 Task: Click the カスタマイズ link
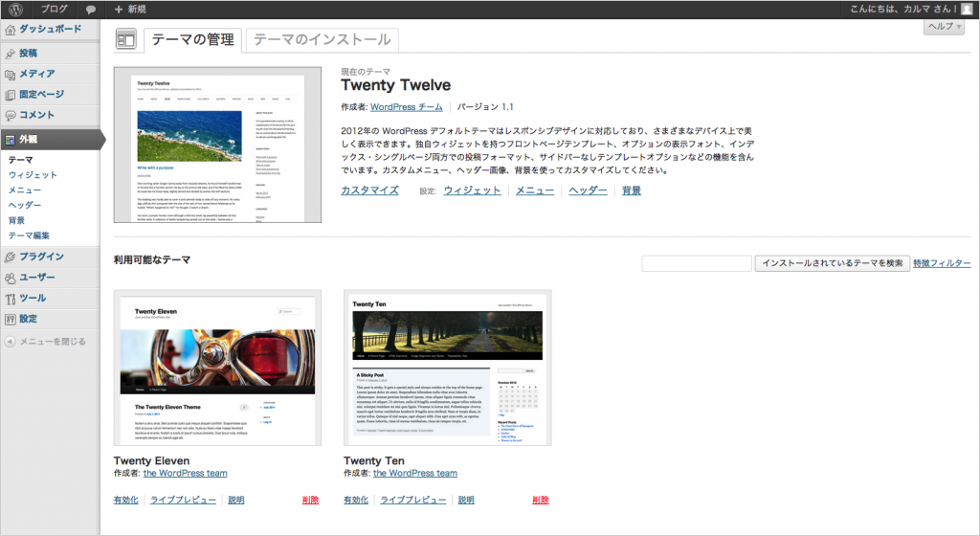point(369,190)
